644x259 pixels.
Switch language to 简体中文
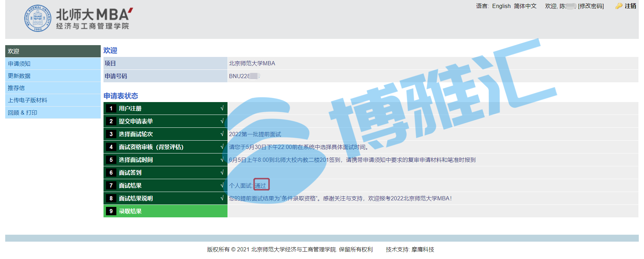tap(525, 6)
